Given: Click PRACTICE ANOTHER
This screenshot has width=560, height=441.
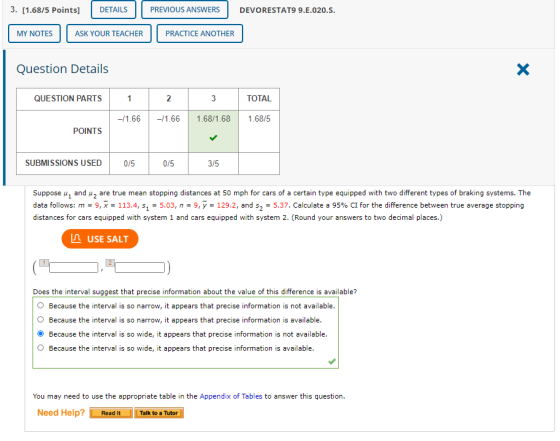Looking at the screenshot, I should 200,34.
